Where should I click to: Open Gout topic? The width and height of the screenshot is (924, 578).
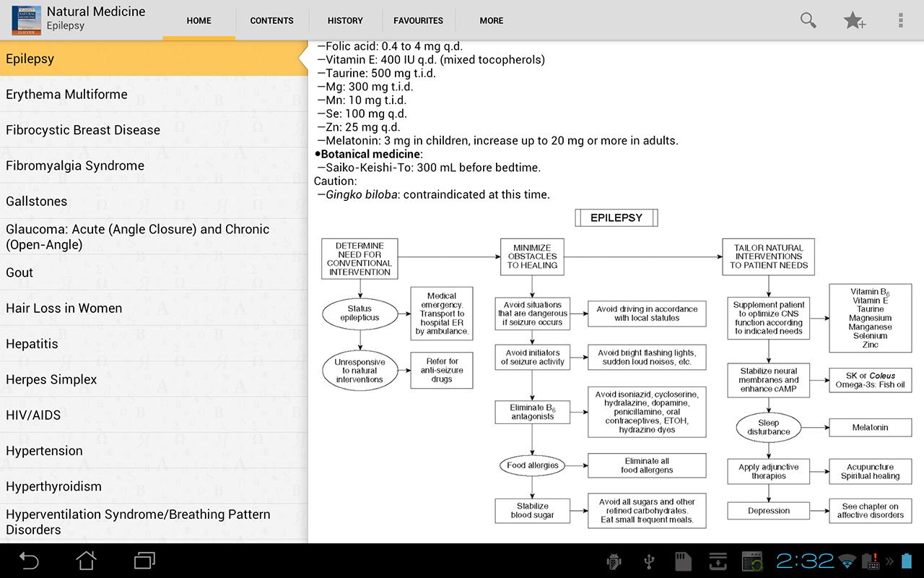tap(154, 272)
